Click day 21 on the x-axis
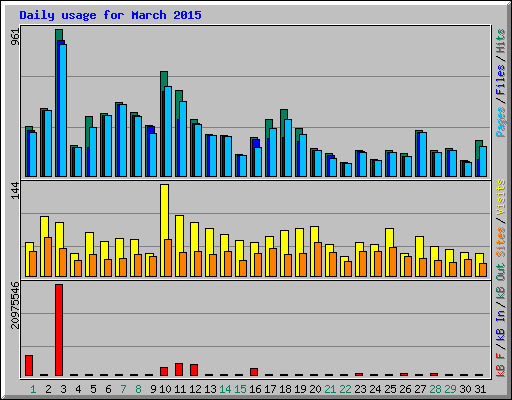Image resolution: width=512 pixels, height=400 pixels. 330,389
